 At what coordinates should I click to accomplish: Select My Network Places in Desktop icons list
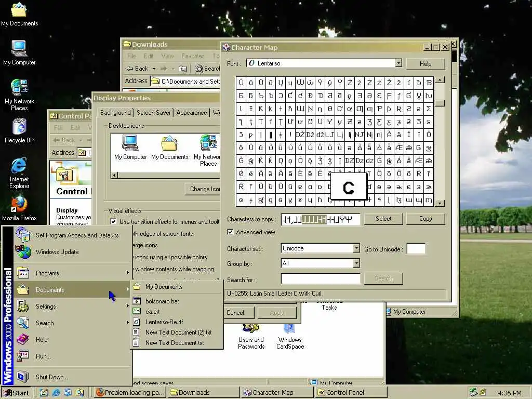point(207,150)
